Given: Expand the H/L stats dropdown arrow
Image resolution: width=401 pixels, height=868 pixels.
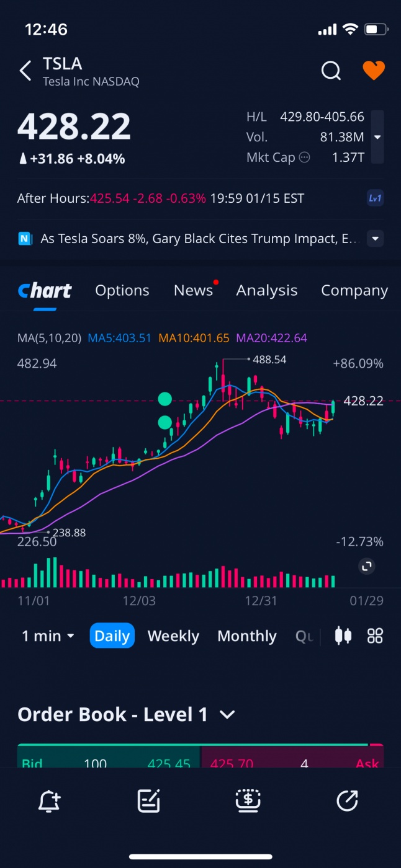Looking at the screenshot, I should (x=377, y=137).
